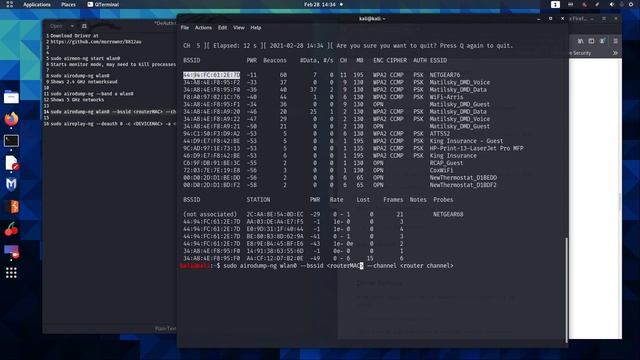This screenshot has width=640, height=360.
Task: Open the Files manager from the dock
Action: point(11,97)
